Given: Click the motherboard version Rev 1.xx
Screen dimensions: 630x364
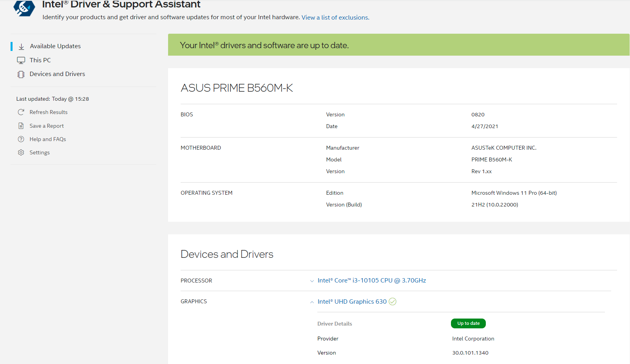Looking at the screenshot, I should tap(482, 172).
